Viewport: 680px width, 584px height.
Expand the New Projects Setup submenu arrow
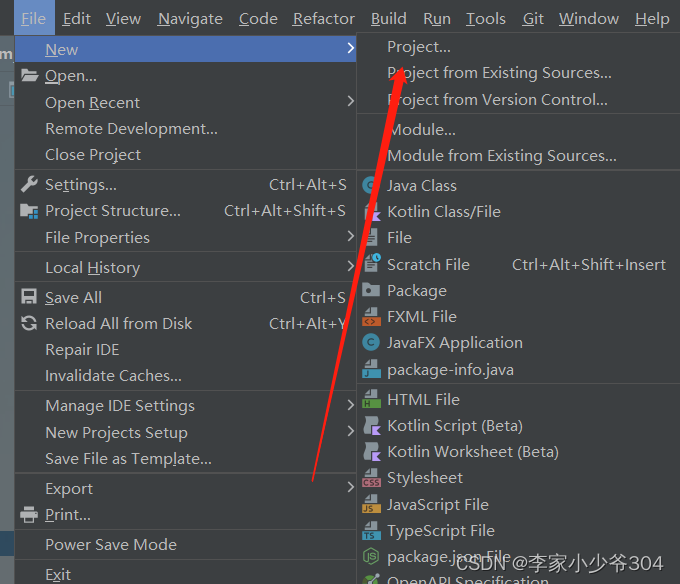point(350,431)
